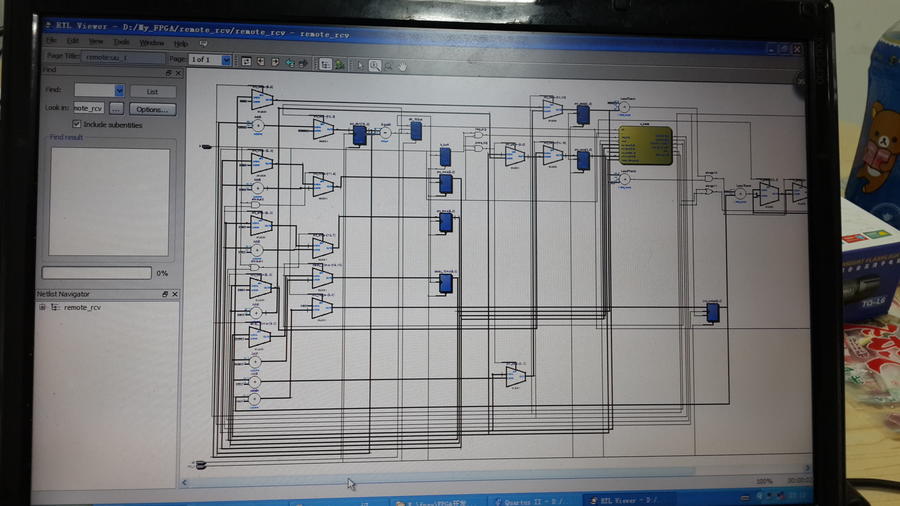The width and height of the screenshot is (900, 506).
Task: Click the List button
Action: point(151,91)
